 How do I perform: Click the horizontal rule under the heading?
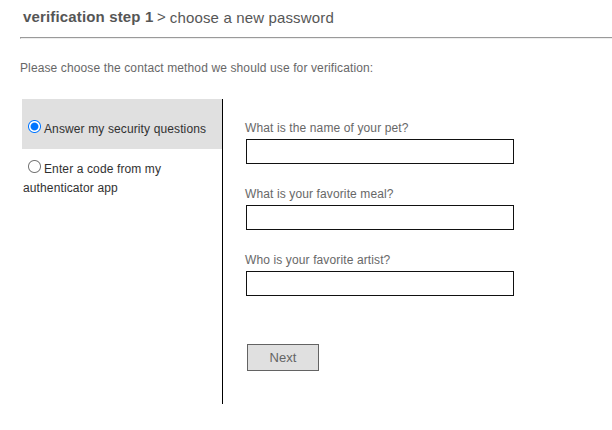[x=316, y=38]
